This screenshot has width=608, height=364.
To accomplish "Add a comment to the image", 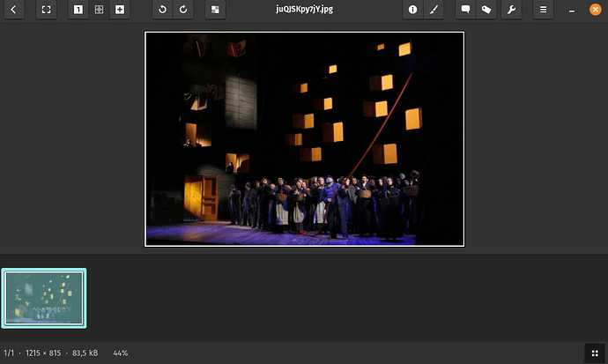I will 465,10.
